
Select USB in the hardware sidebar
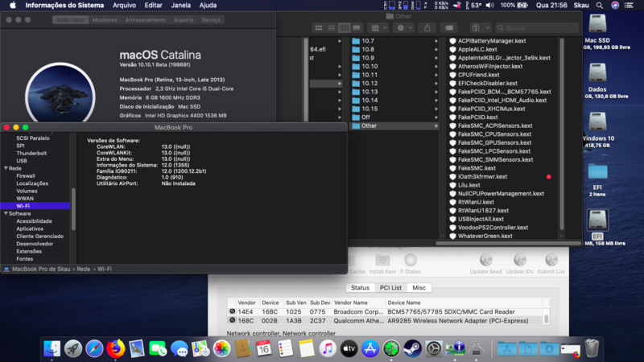[22, 160]
